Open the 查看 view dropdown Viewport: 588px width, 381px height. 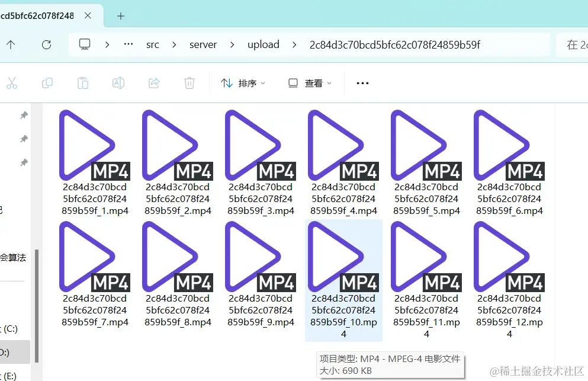pyautogui.click(x=310, y=83)
